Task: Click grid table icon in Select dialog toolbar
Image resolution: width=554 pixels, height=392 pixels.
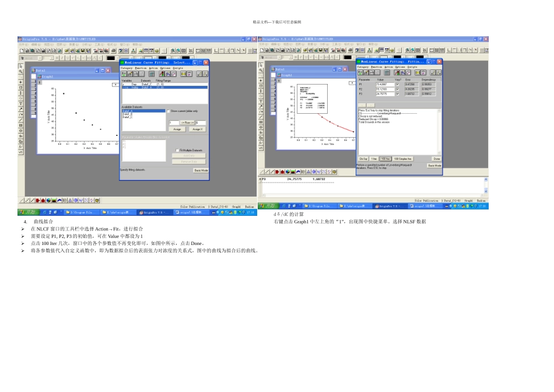Action: pyautogui.click(x=152, y=74)
